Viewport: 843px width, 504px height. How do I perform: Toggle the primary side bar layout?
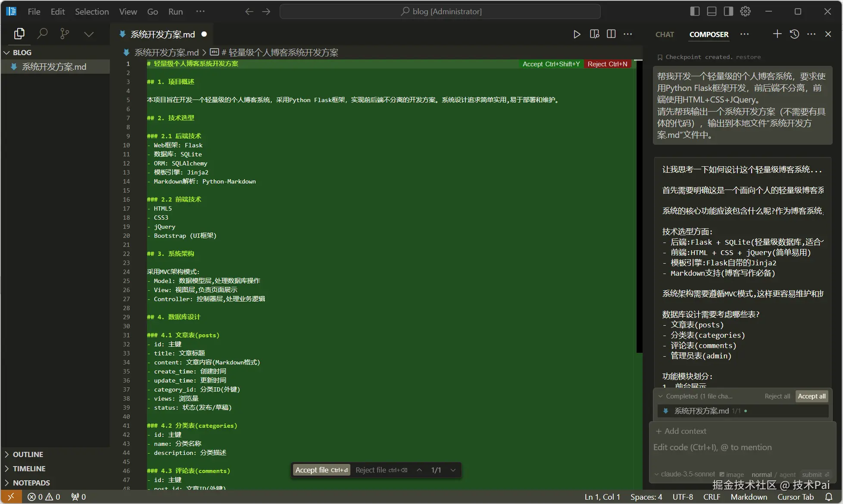tap(695, 12)
